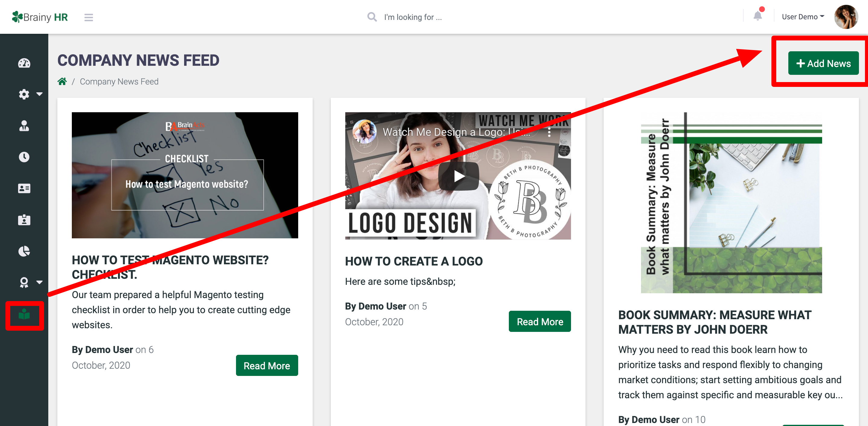
Task: Focus the 'I'm looking for' search field
Action: [x=413, y=17]
